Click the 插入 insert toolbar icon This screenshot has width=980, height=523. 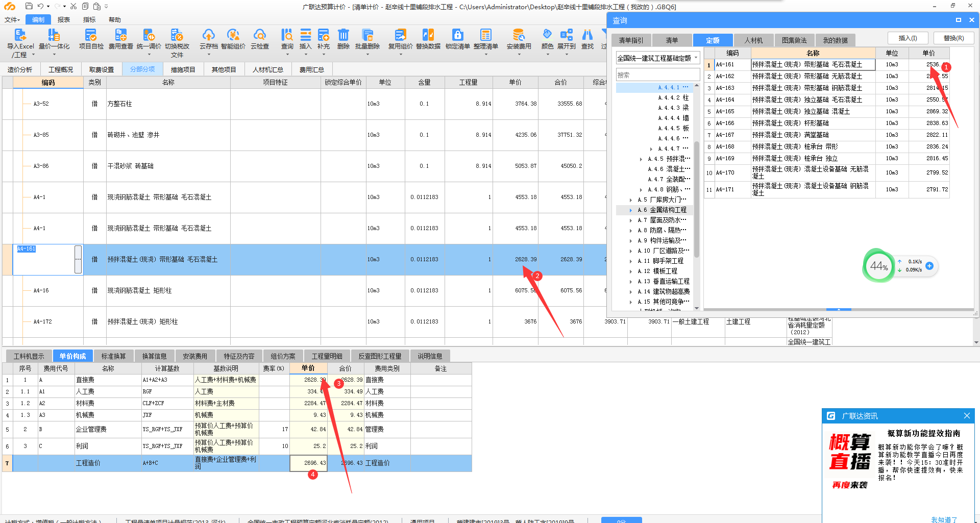tap(305, 35)
